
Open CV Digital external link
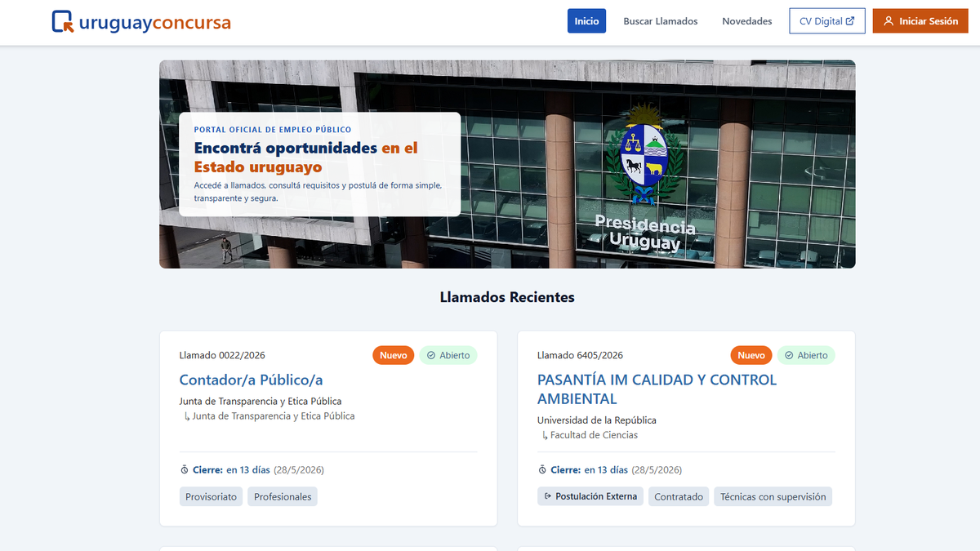point(827,21)
